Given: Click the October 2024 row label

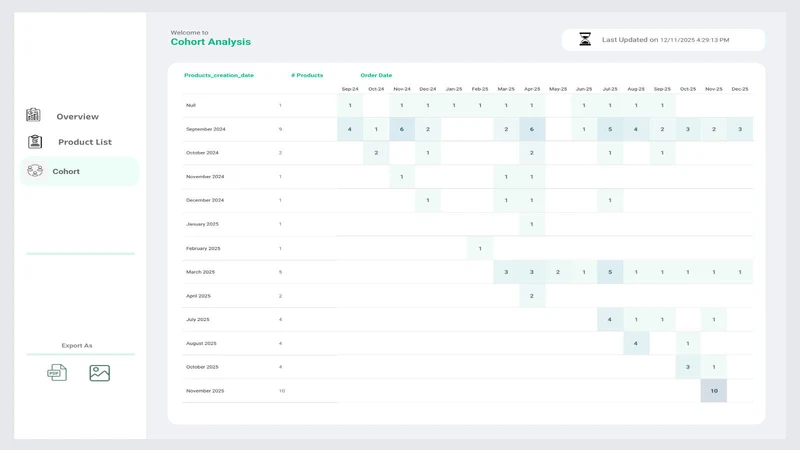Looking at the screenshot, I should pyautogui.click(x=202, y=153).
